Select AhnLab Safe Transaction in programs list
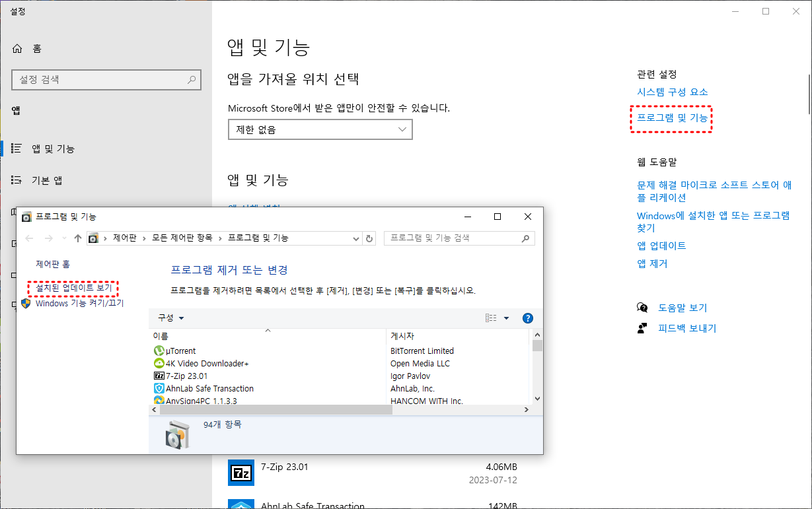The width and height of the screenshot is (812, 509). [x=209, y=388]
